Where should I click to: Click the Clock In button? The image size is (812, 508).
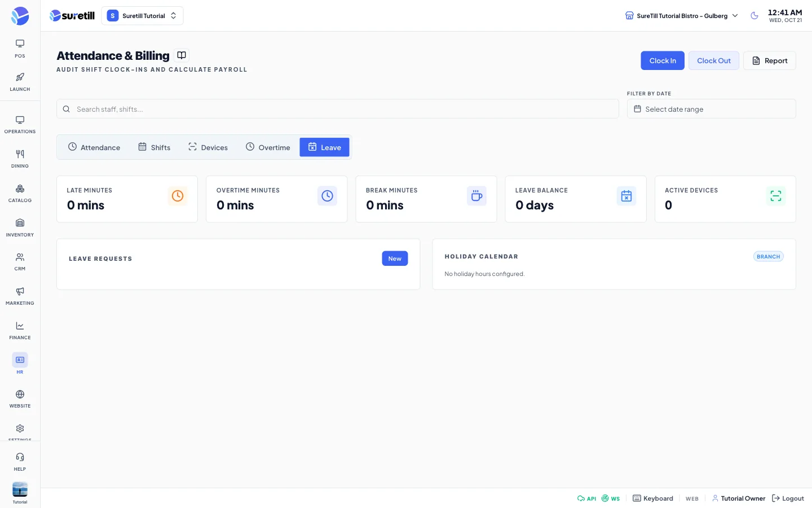click(663, 60)
